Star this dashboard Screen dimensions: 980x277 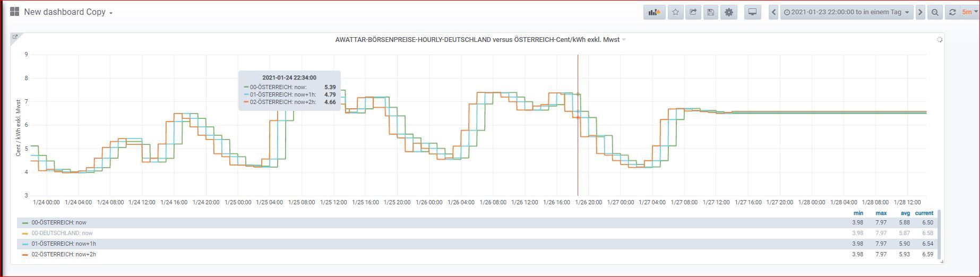tap(675, 12)
